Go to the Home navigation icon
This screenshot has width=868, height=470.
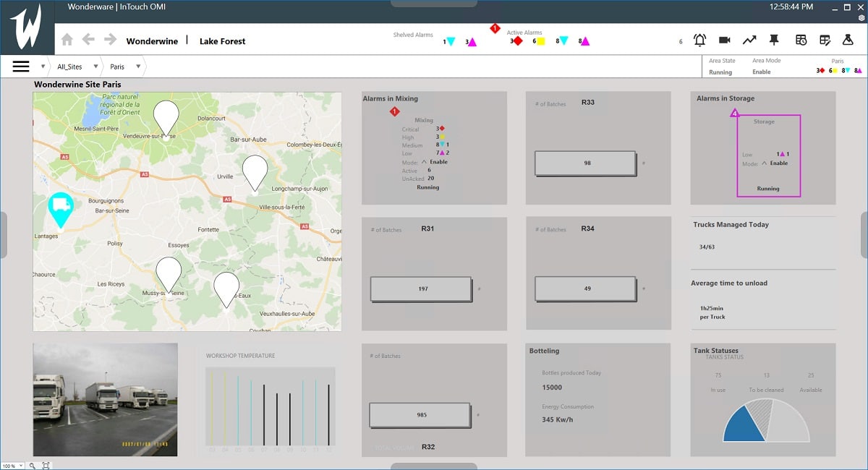pos(67,40)
